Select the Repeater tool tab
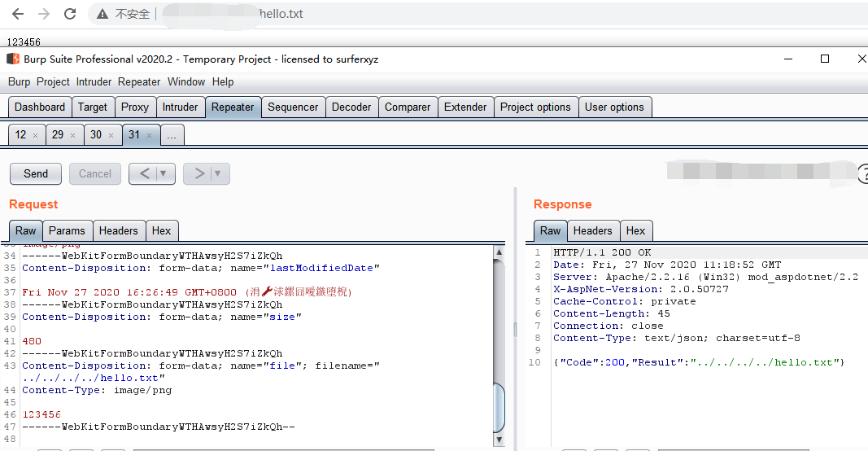The width and height of the screenshot is (868, 451). point(233,107)
